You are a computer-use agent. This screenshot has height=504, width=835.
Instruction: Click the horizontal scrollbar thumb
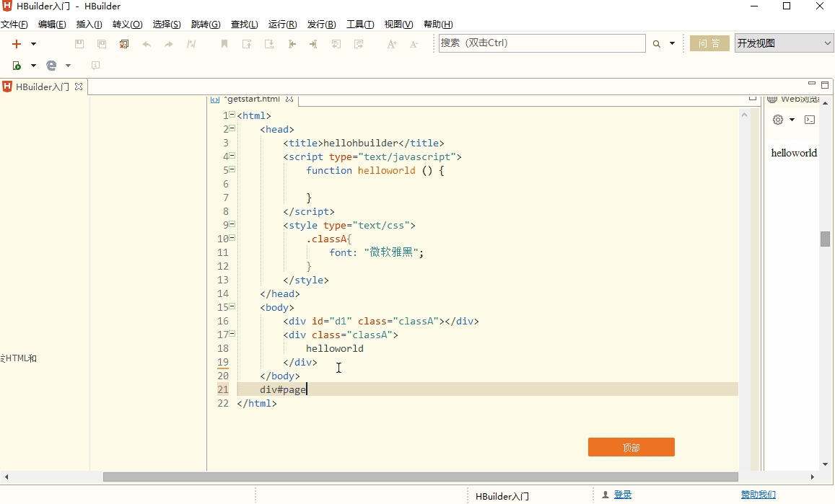[421, 477]
